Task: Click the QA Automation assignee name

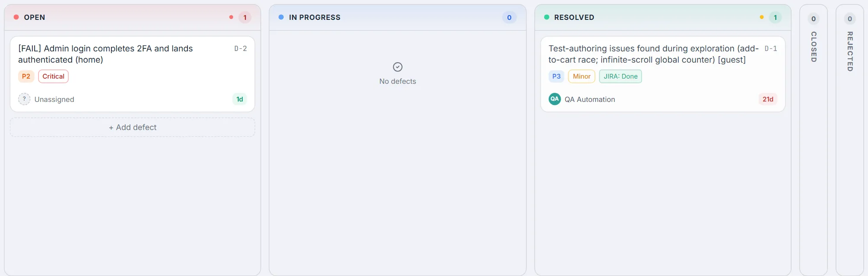Action: coord(590,99)
